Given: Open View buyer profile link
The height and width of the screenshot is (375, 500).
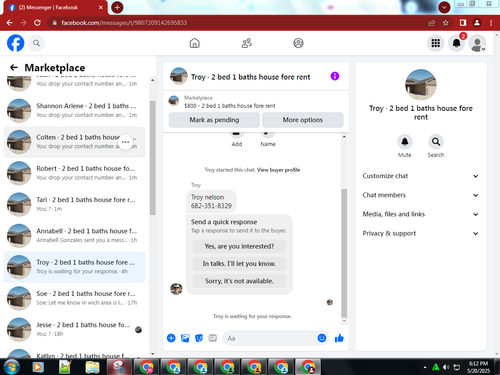Looking at the screenshot, I should pyautogui.click(x=278, y=170).
